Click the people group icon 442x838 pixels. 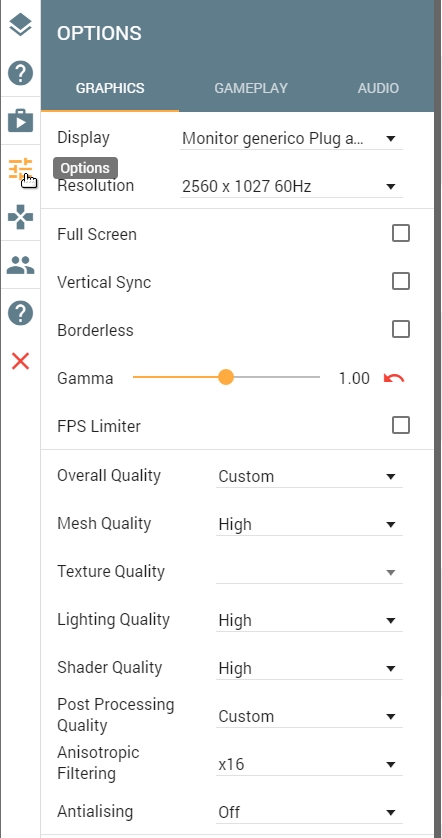[20, 265]
